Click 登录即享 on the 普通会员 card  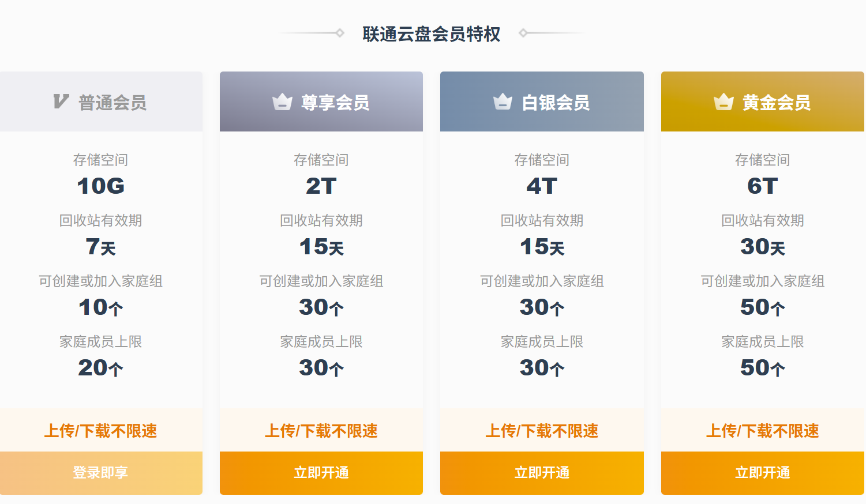pyautogui.click(x=102, y=473)
